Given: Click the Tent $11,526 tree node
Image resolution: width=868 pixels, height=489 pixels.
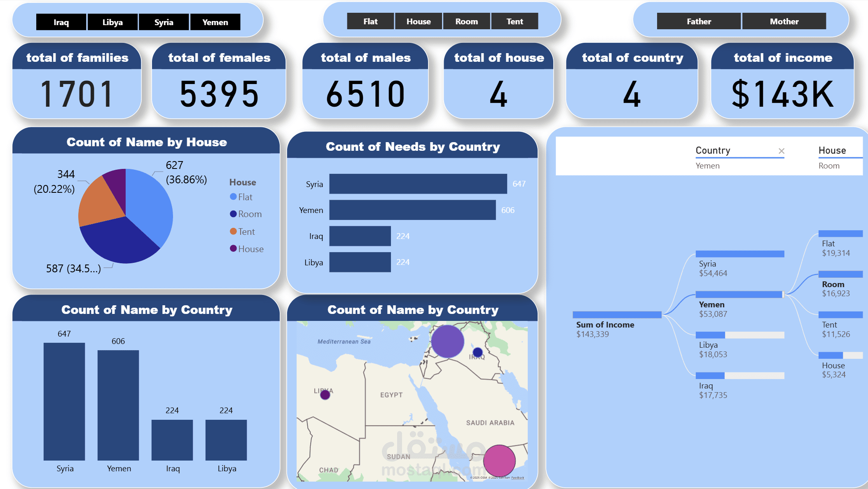Looking at the screenshot, I should [x=840, y=315].
